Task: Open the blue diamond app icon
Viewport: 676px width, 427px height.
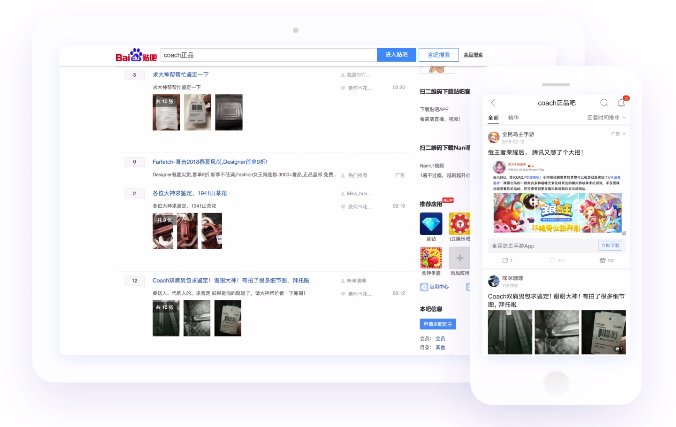Action: pos(431,223)
